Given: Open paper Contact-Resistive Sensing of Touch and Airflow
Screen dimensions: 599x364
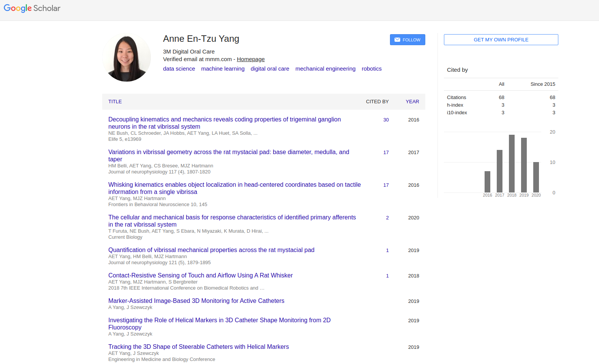Looking at the screenshot, I should [x=200, y=276].
